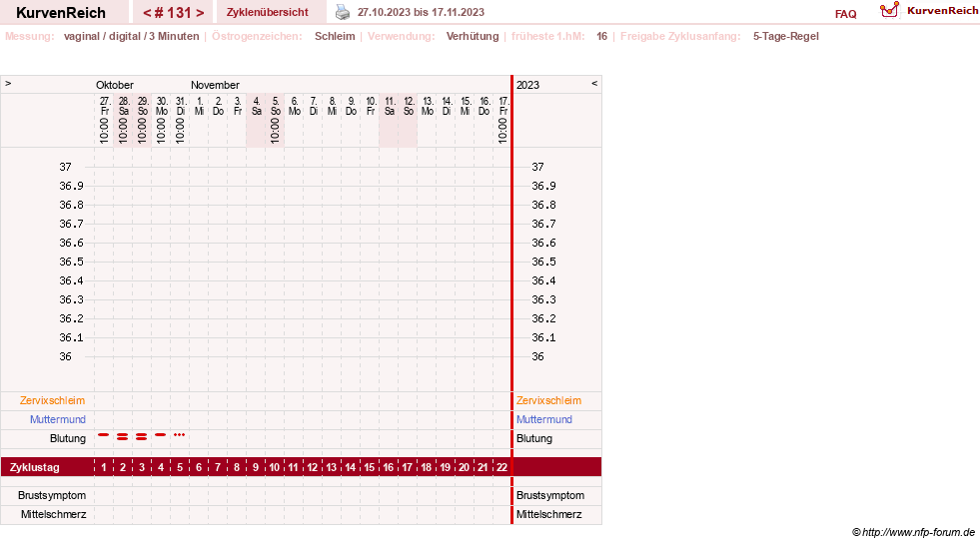Viewport: 980px width, 544px height.
Task: Click the printer icon
Action: pyautogui.click(x=343, y=12)
